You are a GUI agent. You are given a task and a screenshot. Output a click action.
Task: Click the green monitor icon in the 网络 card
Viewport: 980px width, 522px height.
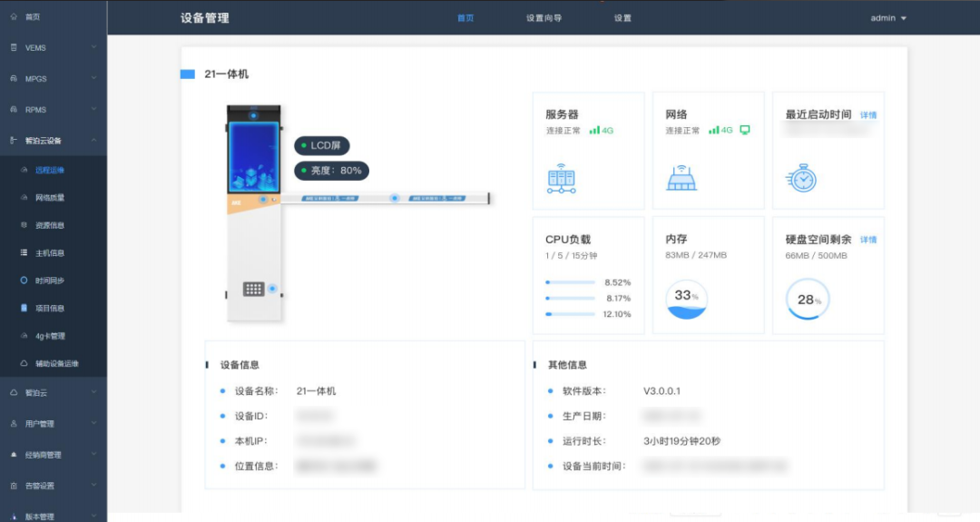point(745,130)
